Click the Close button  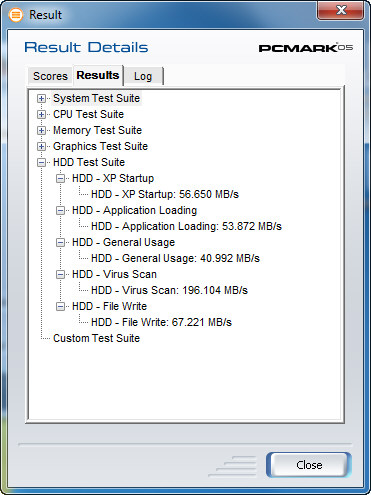click(309, 465)
